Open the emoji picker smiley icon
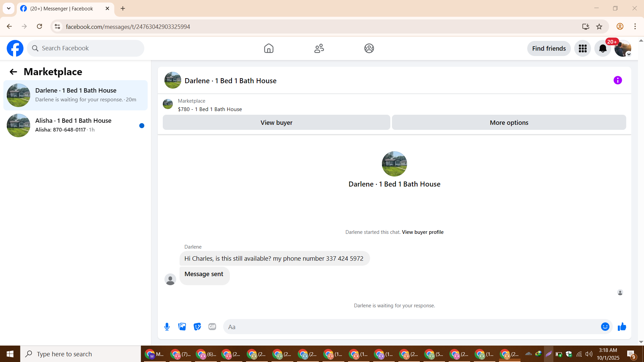This screenshot has height=362, width=644. [x=605, y=327]
